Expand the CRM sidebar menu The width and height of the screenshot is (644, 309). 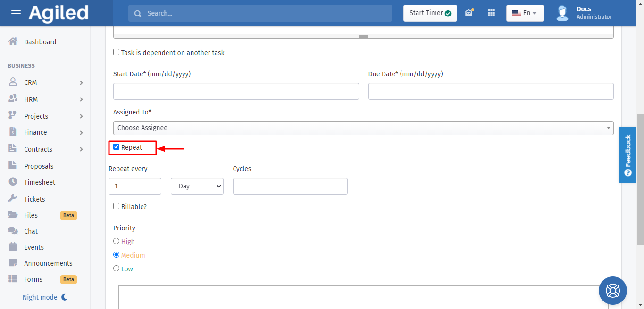pos(46,82)
